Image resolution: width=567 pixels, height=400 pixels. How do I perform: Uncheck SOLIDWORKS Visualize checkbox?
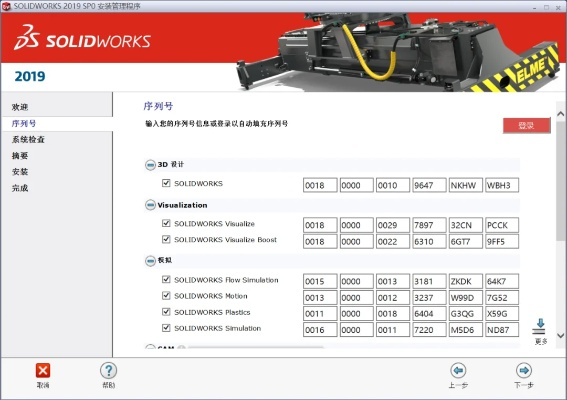[166, 223]
